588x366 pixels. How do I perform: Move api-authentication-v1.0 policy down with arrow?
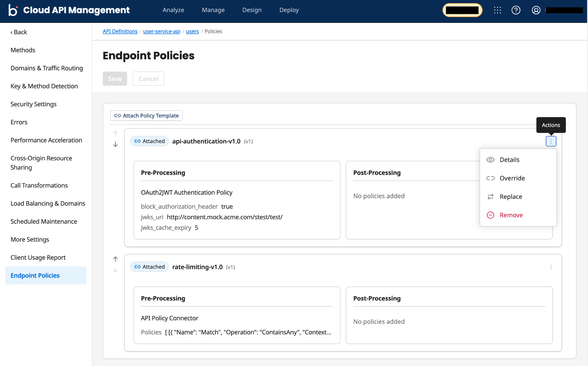pyautogui.click(x=115, y=144)
